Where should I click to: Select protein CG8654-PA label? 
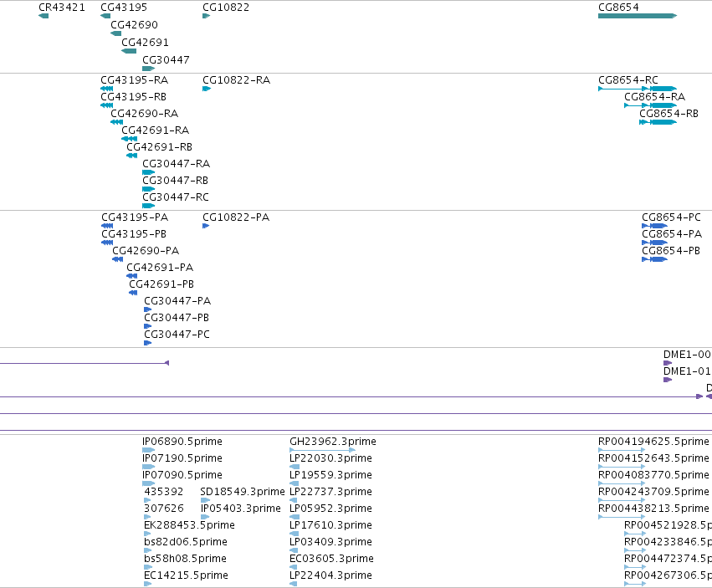click(672, 234)
